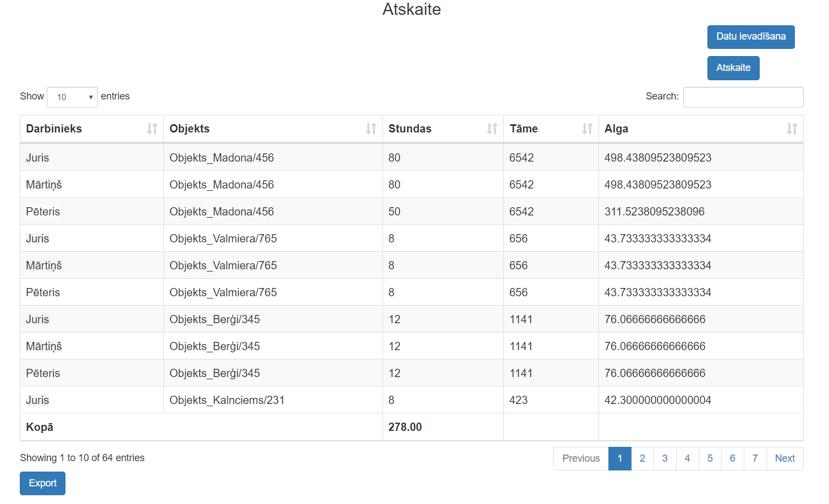Navigate to page 4
Image resolution: width=829 pixels, height=504 pixels.
click(687, 458)
